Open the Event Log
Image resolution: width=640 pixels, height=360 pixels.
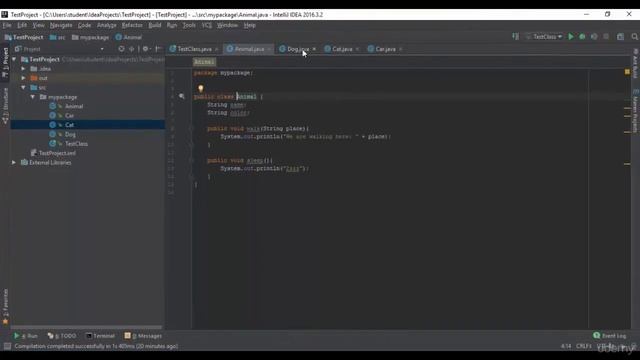pos(609,336)
